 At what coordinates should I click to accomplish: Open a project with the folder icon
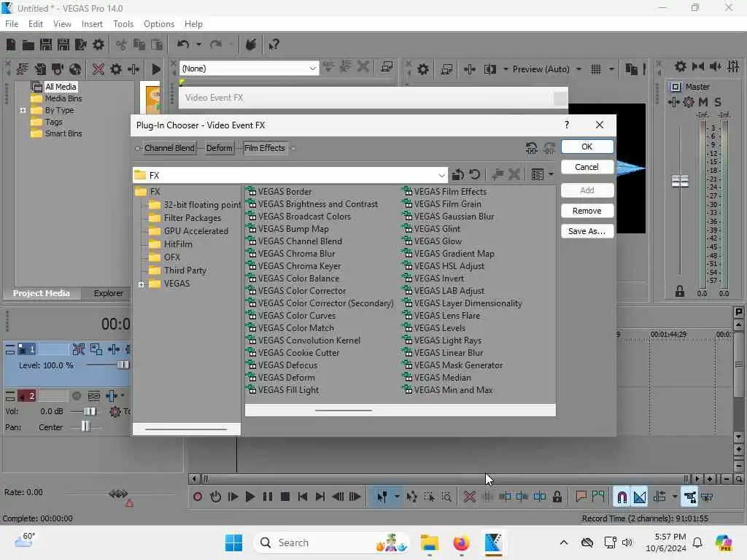pyautogui.click(x=28, y=44)
